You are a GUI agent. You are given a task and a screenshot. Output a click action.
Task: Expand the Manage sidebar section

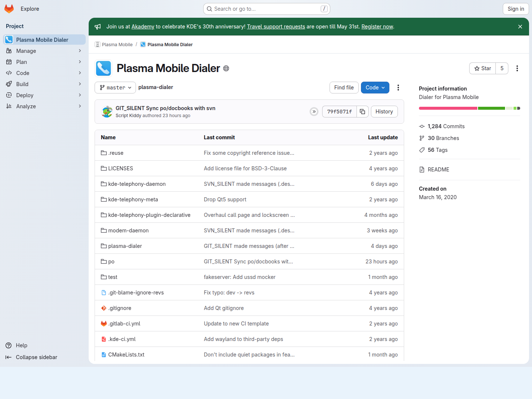(44, 51)
